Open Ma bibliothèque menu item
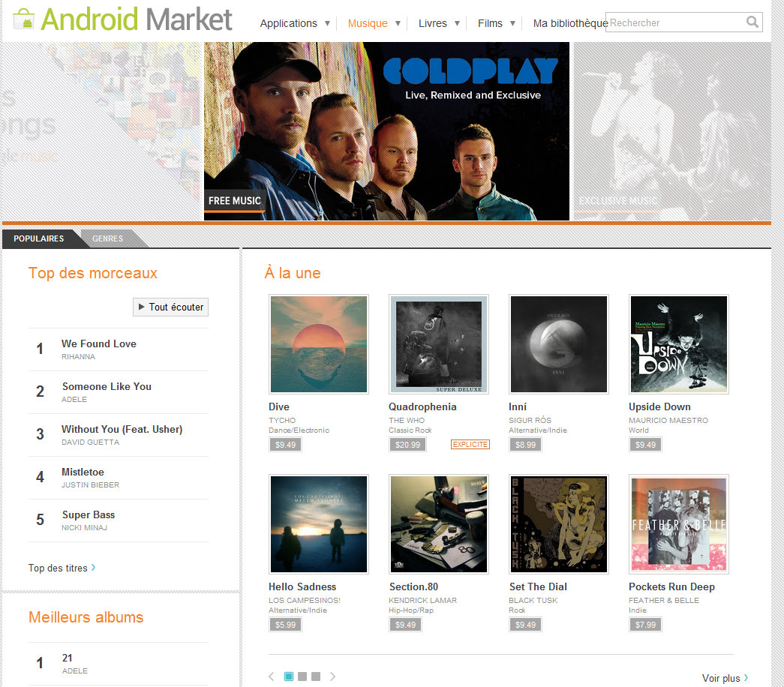The width and height of the screenshot is (784, 687). (570, 23)
